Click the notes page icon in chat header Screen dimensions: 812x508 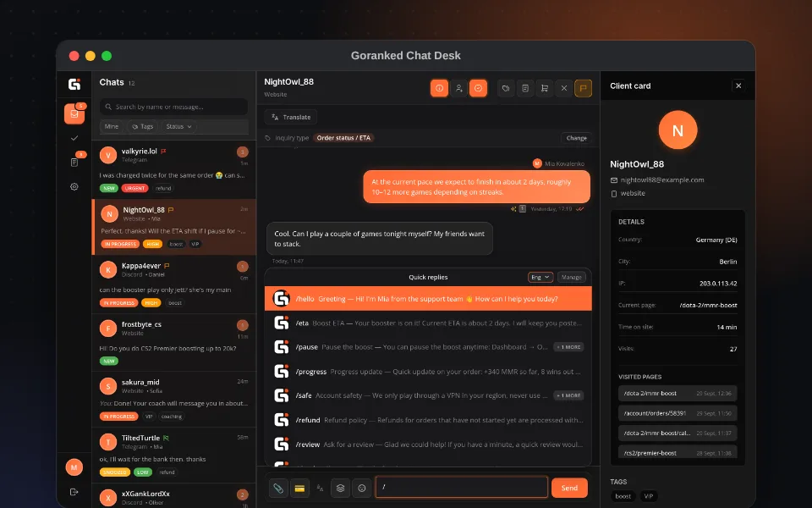525,88
